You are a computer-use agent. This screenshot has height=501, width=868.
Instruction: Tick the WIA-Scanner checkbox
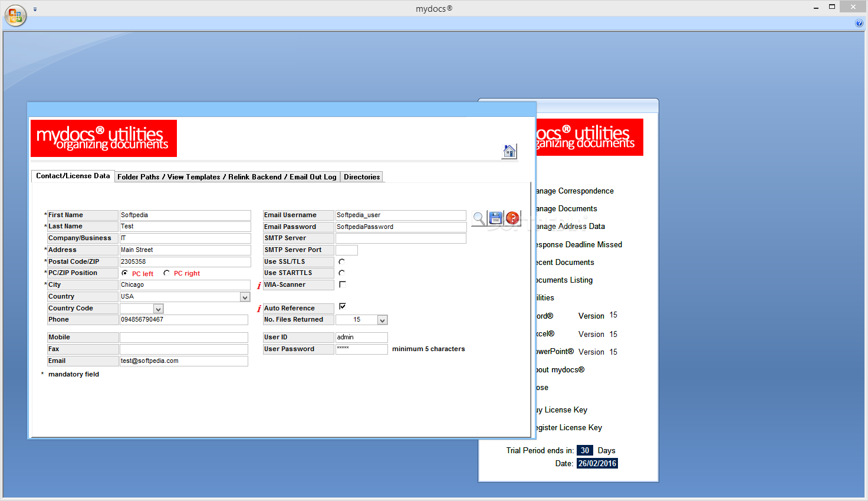pos(343,284)
